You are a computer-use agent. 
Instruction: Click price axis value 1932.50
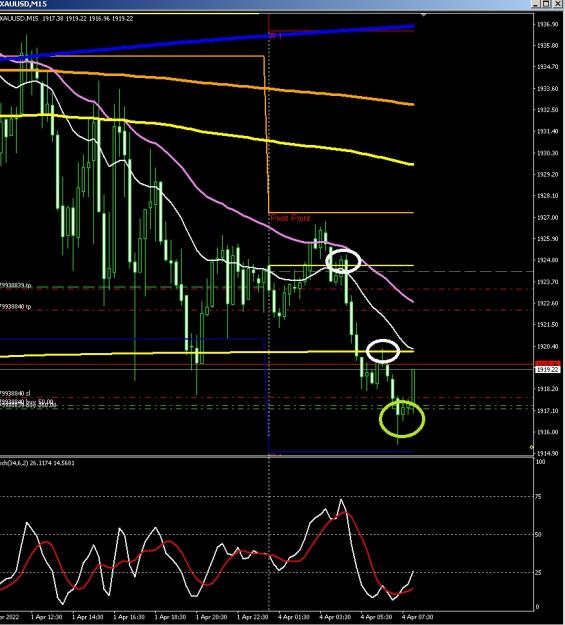point(547,110)
